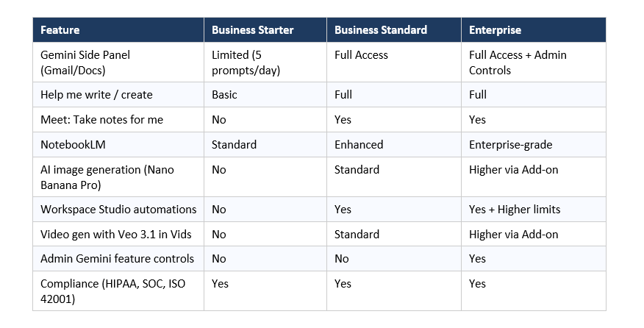Click the Enterprise column header
644x328 pixels.
point(495,30)
